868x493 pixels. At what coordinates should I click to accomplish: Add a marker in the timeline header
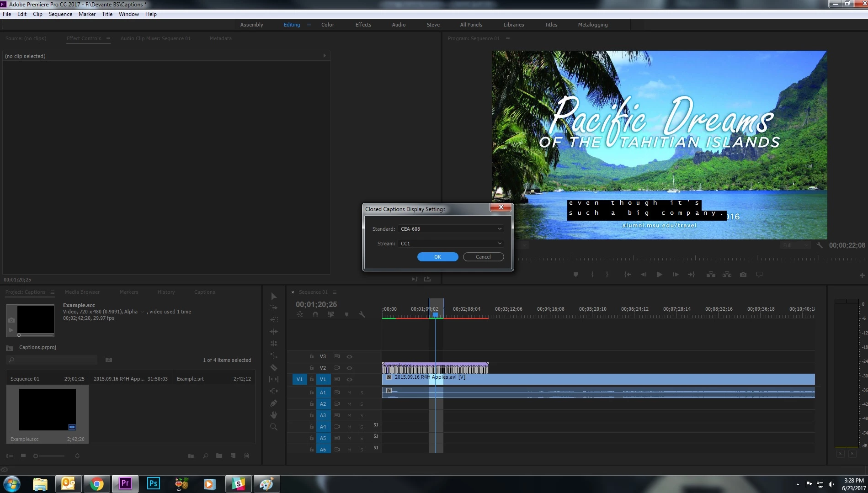tap(346, 314)
